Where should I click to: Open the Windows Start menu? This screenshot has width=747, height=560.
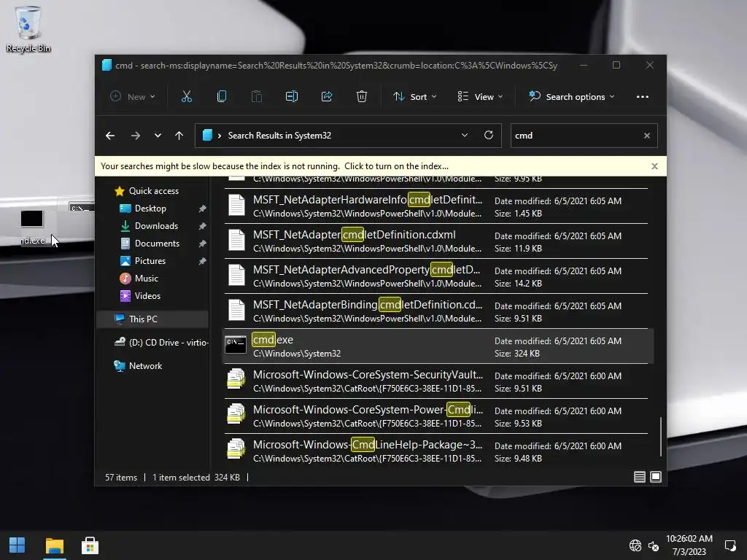pyautogui.click(x=18, y=545)
